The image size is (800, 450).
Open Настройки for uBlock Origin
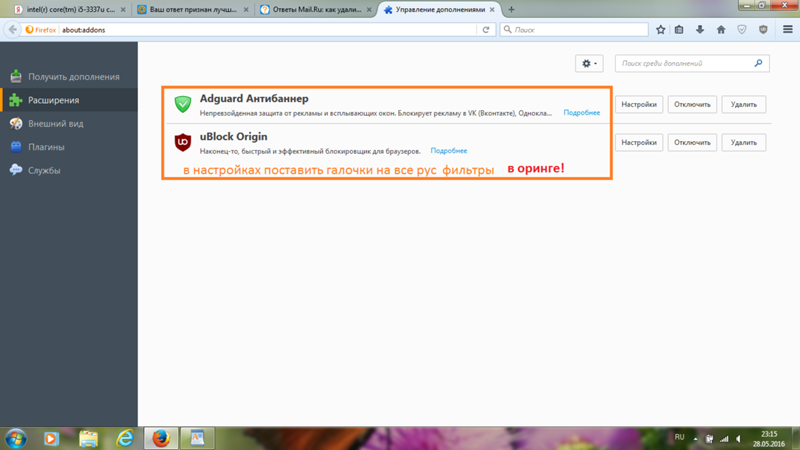639,143
